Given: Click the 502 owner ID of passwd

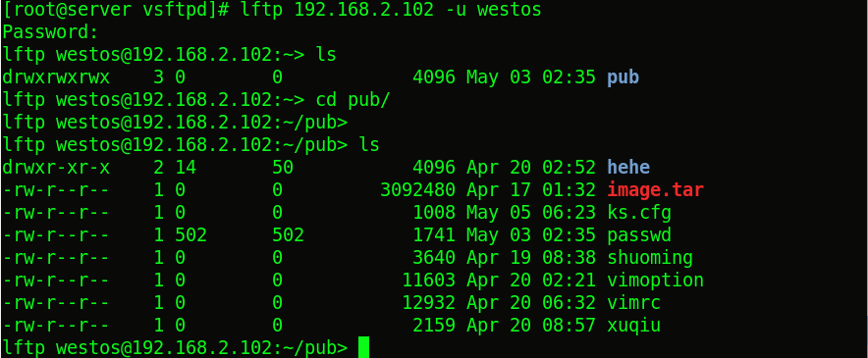Looking at the screenshot, I should pos(191,235).
